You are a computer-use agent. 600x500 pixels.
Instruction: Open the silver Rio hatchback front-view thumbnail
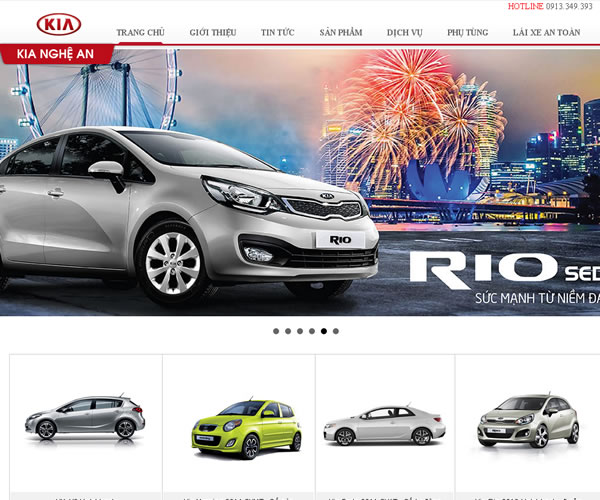pyautogui.click(x=525, y=420)
